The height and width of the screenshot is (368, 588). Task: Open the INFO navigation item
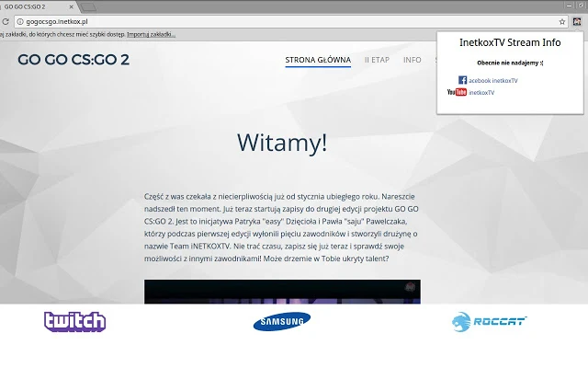click(413, 60)
